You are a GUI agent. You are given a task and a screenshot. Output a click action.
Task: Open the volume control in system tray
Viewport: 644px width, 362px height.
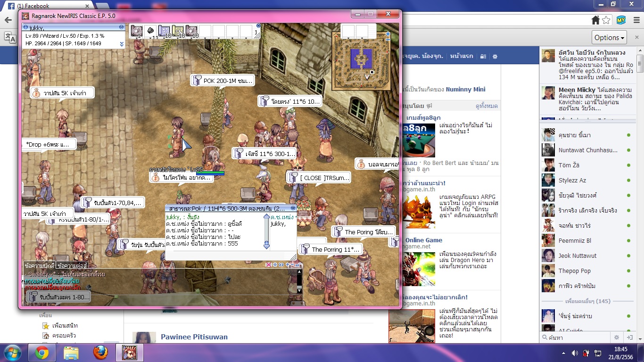pos(575,353)
